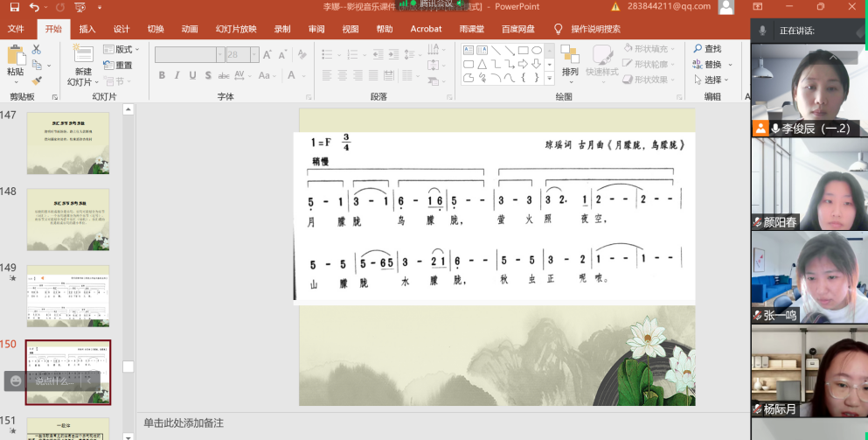Click the Reset (重置) slide button
This screenshot has width=868, height=440.
coord(118,65)
